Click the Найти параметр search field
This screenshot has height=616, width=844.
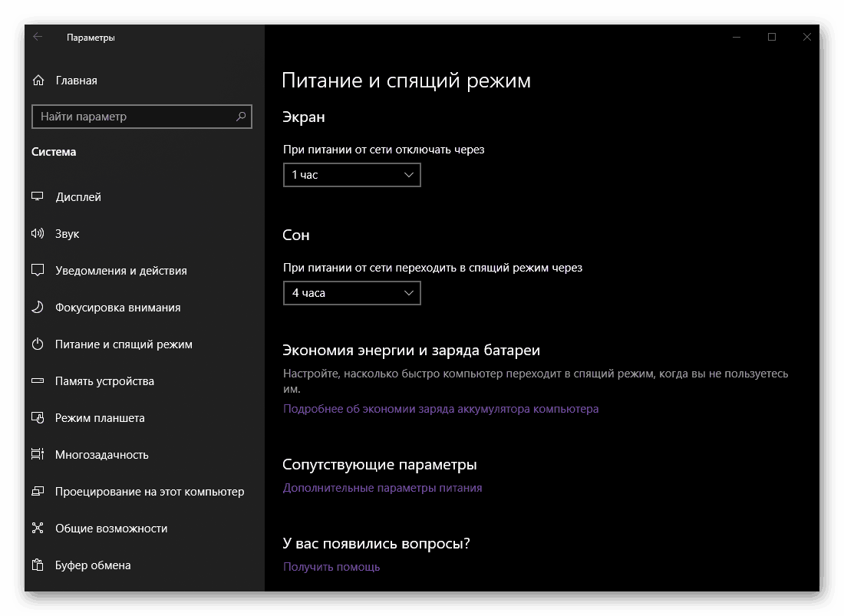[x=142, y=116]
